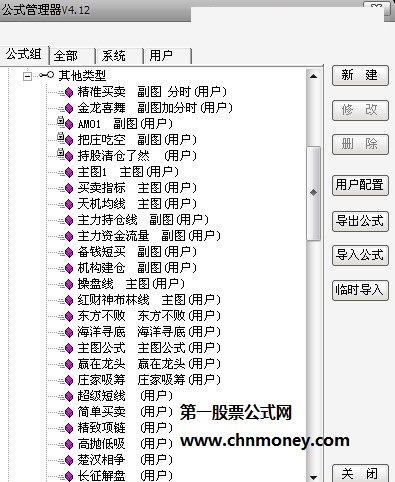Click the 新建 button
Screen dimensions: 395x482
[x=360, y=75]
